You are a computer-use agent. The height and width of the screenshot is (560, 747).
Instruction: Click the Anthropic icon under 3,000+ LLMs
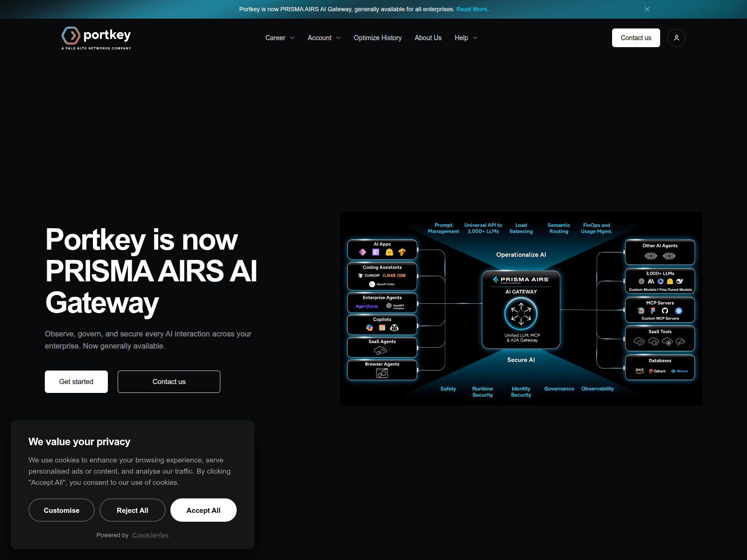(x=651, y=281)
